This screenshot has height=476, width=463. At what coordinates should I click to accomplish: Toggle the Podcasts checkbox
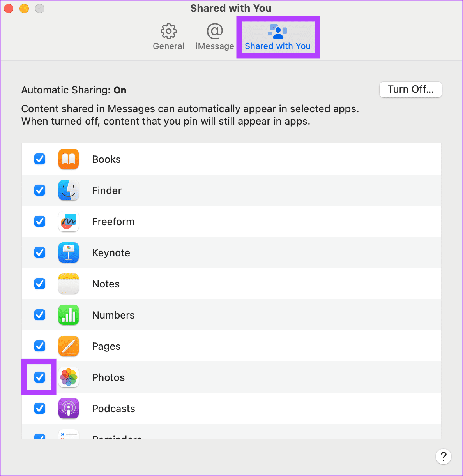pos(40,408)
